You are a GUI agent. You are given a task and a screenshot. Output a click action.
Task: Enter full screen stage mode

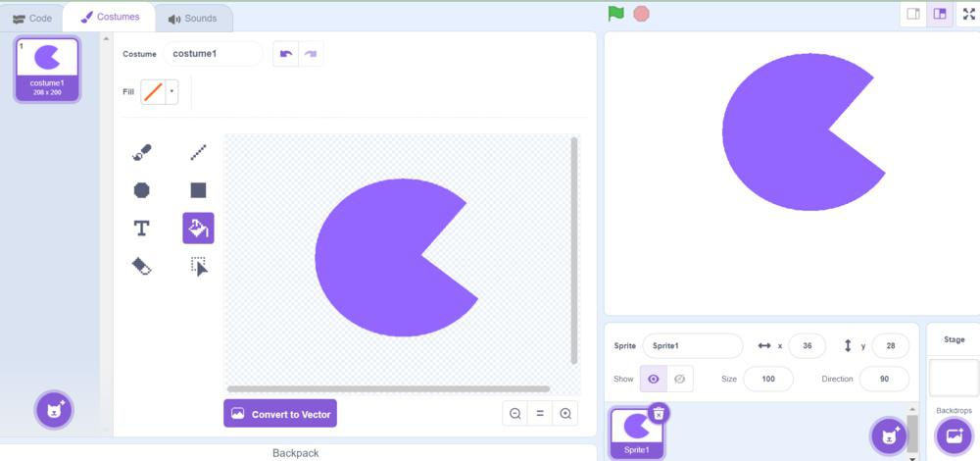[x=969, y=14]
